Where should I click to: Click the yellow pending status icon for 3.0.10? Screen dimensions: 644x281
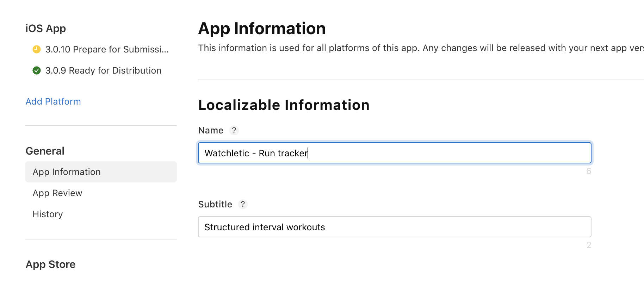(x=37, y=49)
